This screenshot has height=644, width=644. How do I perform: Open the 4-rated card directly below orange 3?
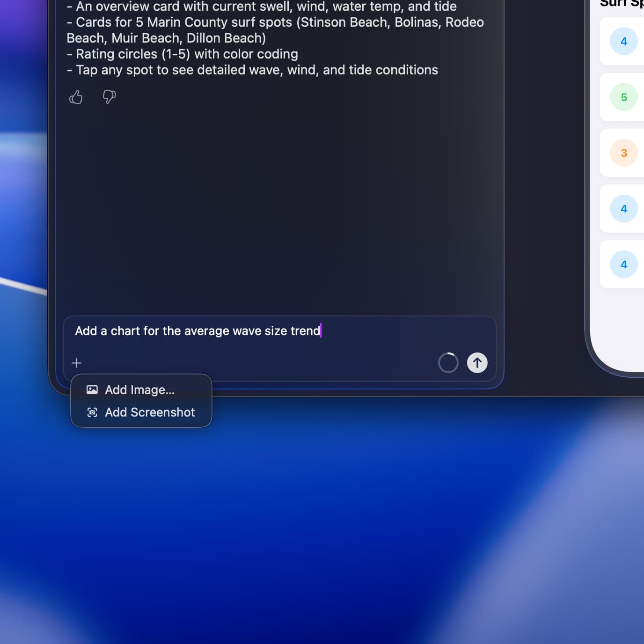(x=623, y=209)
